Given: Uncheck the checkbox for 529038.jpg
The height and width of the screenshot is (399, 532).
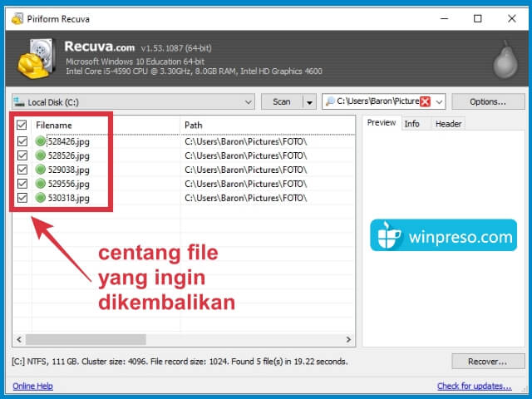Looking at the screenshot, I should [22, 170].
